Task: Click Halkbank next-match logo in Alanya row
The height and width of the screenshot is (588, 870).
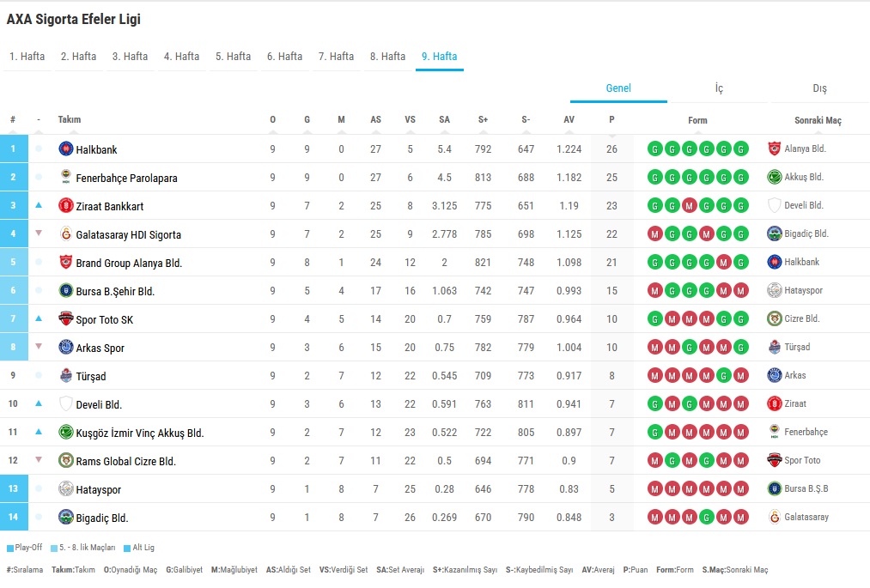Action: [774, 262]
